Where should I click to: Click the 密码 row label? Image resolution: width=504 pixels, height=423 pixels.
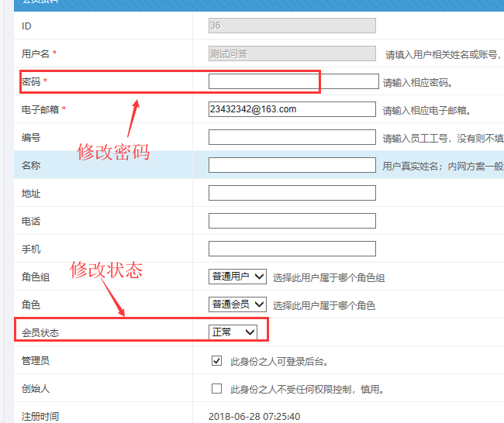(x=31, y=81)
